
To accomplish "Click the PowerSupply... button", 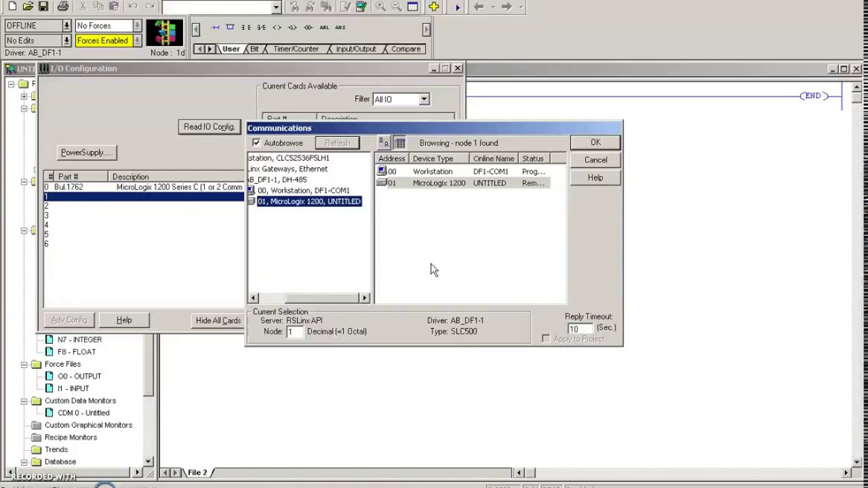I will [x=87, y=152].
